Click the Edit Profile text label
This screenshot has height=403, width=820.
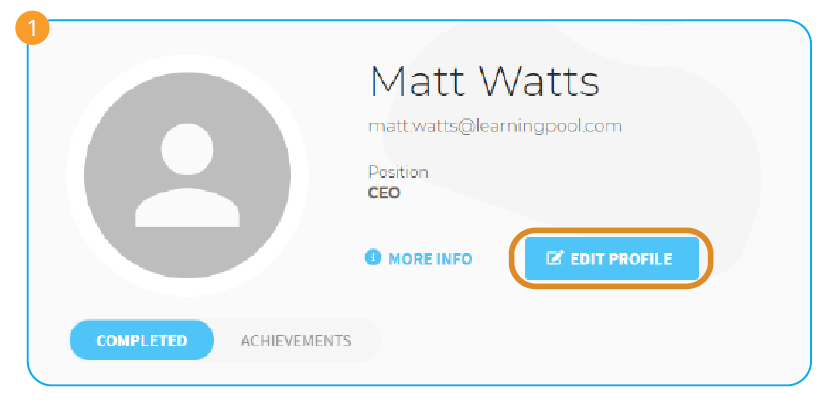pyautogui.click(x=621, y=259)
